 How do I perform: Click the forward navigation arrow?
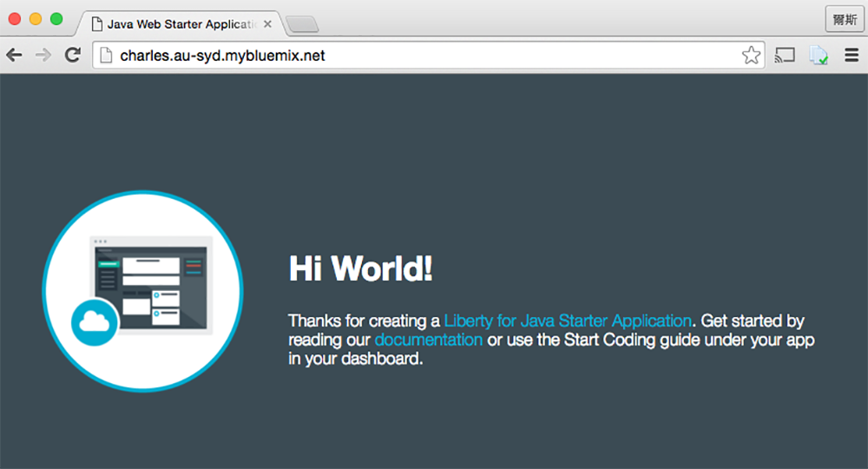click(x=43, y=56)
